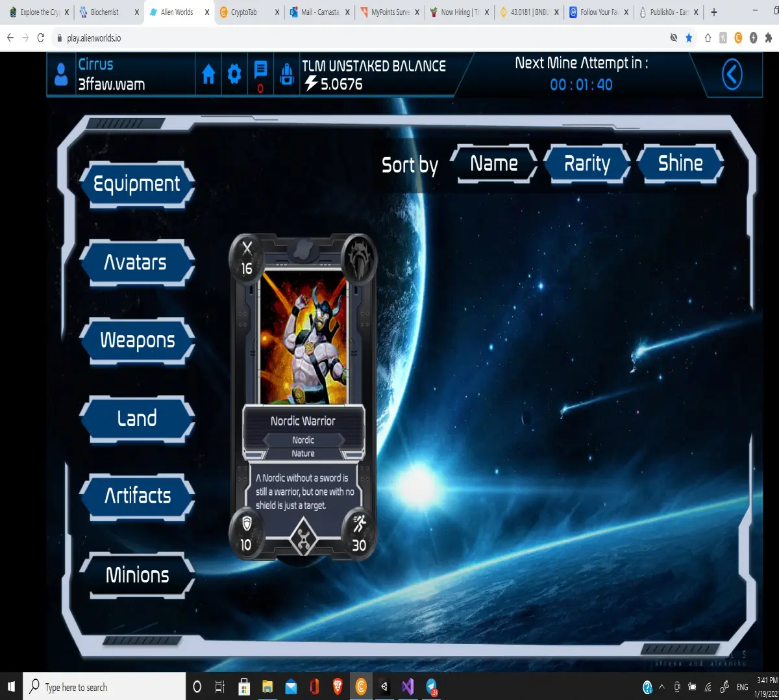Open the player profile icon
The height and width of the screenshot is (700, 779).
(x=61, y=75)
